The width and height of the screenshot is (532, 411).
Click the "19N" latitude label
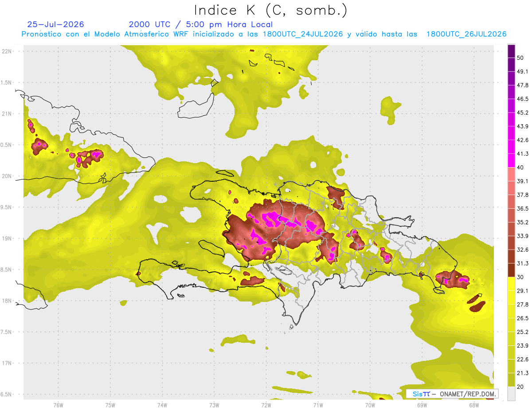pyautogui.click(x=7, y=238)
